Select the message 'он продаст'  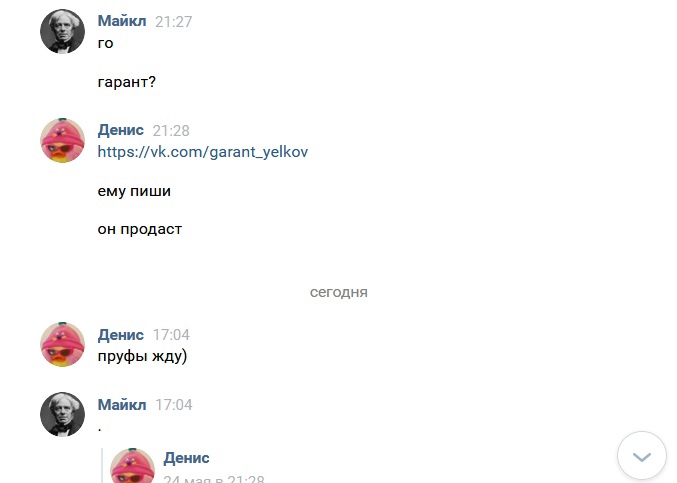[x=140, y=229]
